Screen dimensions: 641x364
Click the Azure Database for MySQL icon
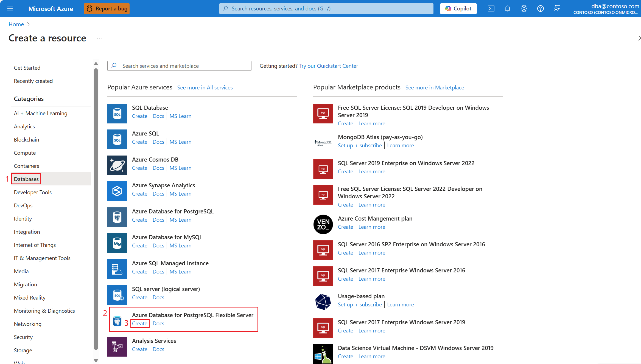click(117, 243)
